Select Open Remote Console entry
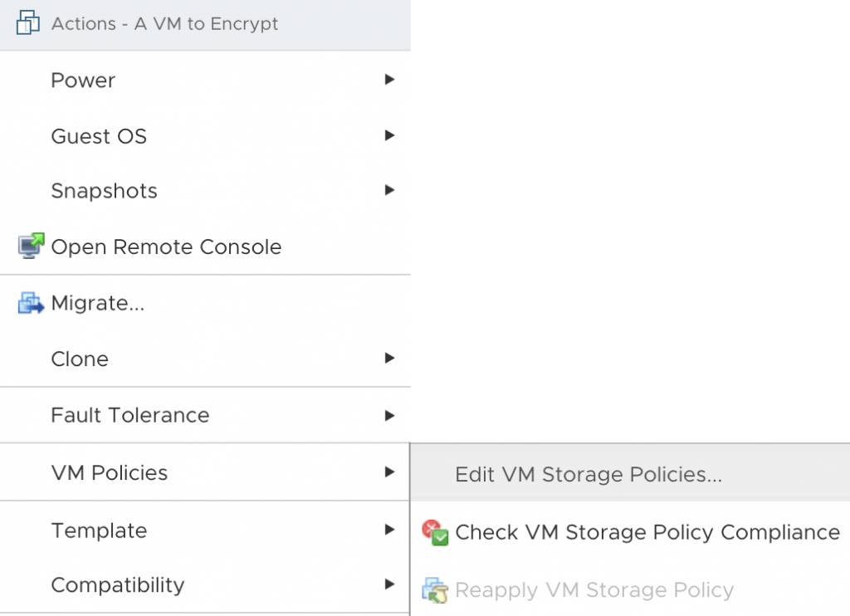This screenshot has width=850, height=616. pos(205,247)
